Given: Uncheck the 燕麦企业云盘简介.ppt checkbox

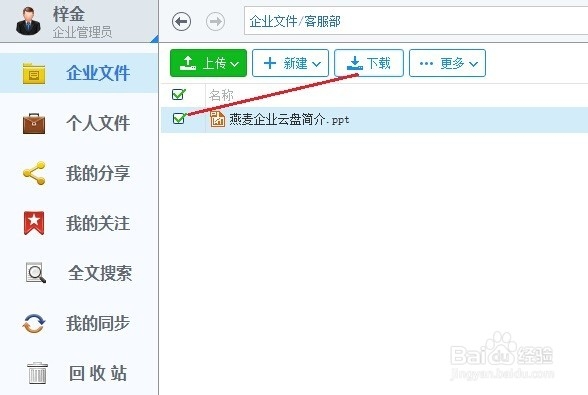Looking at the screenshot, I should (179, 118).
